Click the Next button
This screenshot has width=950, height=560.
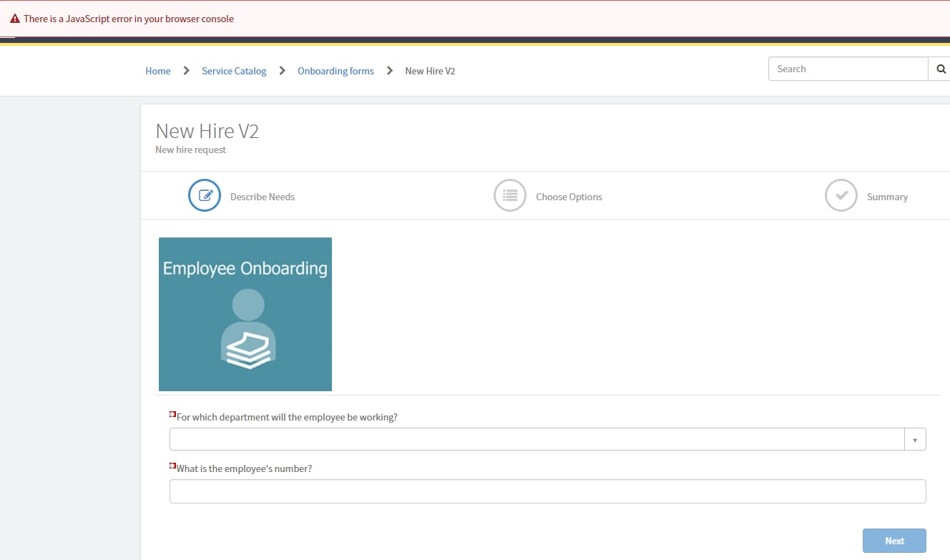(x=895, y=541)
